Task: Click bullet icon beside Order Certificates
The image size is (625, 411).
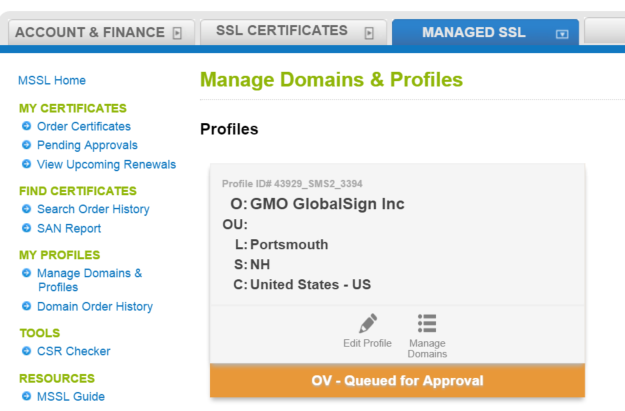Action: [x=26, y=127]
